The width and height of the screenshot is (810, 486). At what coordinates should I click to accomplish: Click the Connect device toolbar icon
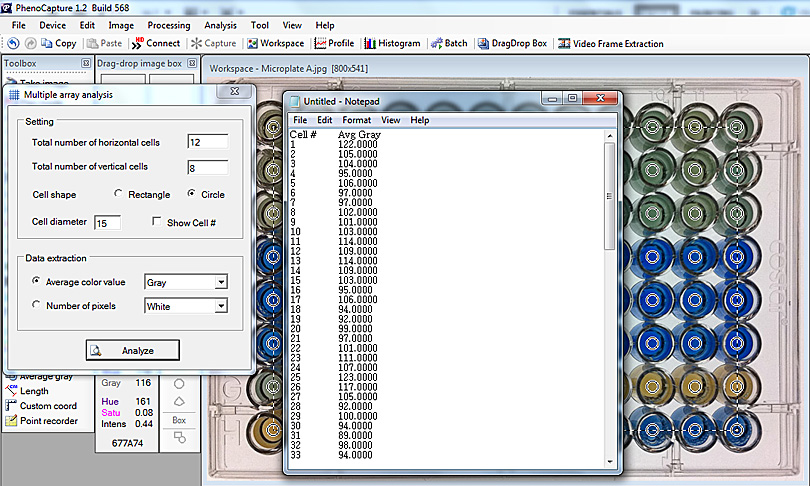coord(157,43)
